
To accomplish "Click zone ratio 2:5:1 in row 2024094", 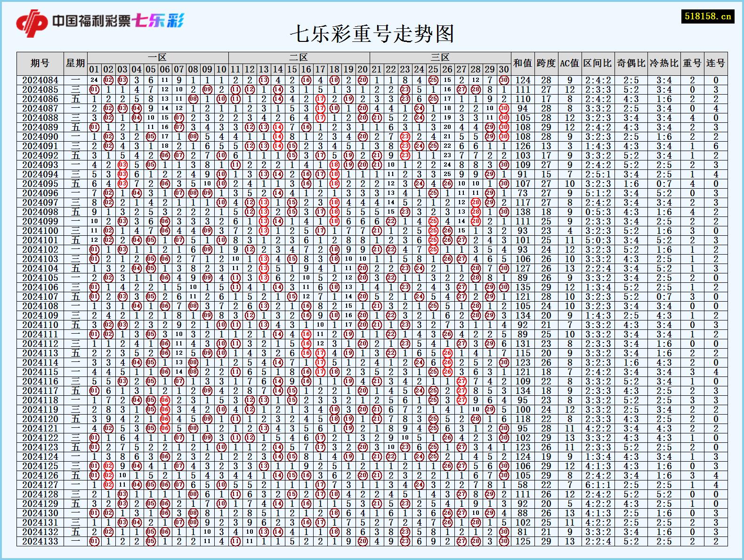I will point(598,175).
